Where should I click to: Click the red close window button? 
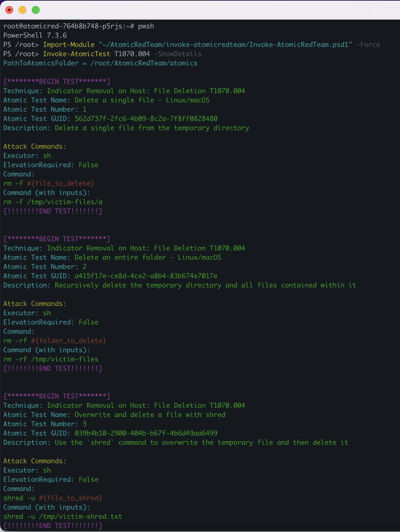9,10
